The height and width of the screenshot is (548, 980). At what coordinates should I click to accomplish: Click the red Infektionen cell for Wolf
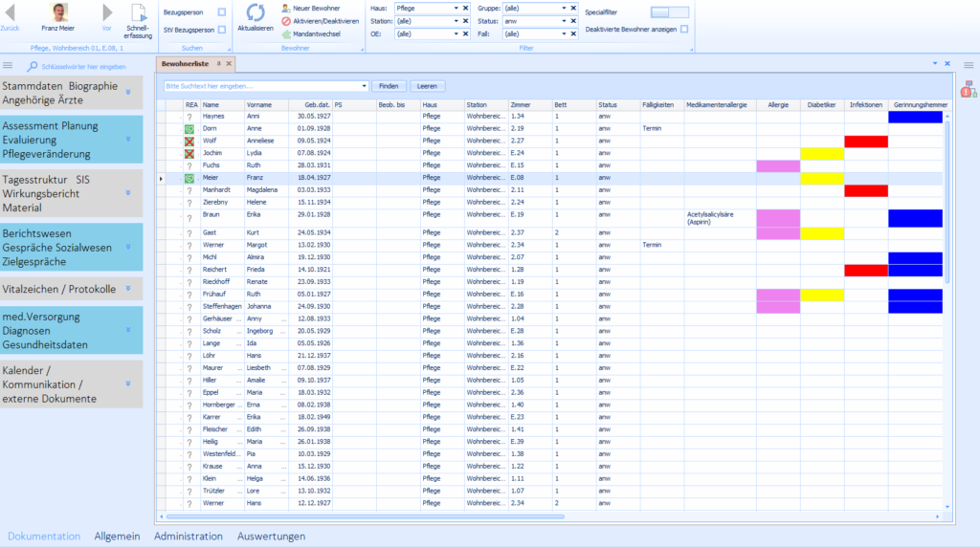click(866, 142)
